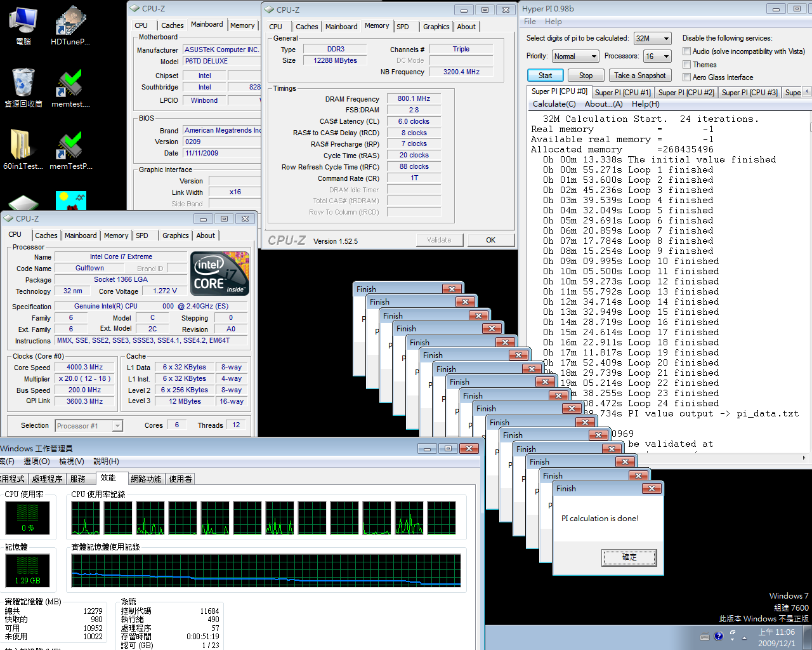Disable the Audio service checkbox in Hyper PI
The image size is (812, 650).
tap(686, 51)
